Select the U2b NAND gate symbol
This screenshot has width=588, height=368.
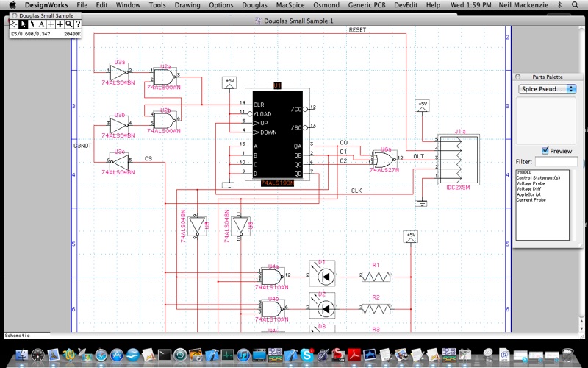click(165, 121)
